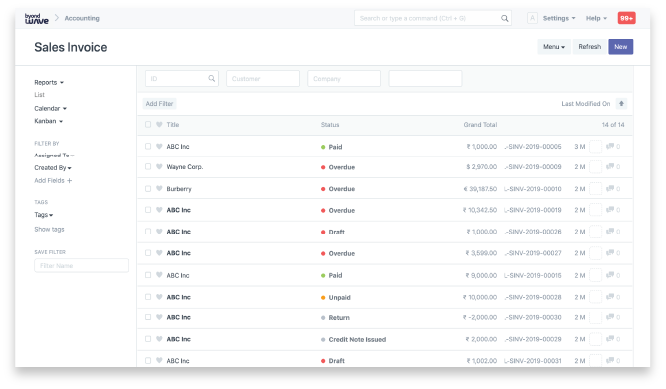Expand the Assigned To filter

tap(54, 155)
